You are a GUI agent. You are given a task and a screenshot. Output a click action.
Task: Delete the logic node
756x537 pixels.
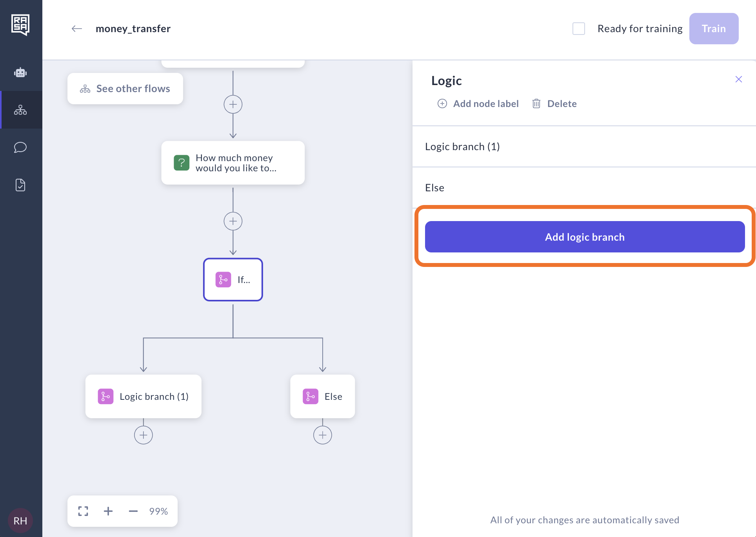pyautogui.click(x=555, y=103)
